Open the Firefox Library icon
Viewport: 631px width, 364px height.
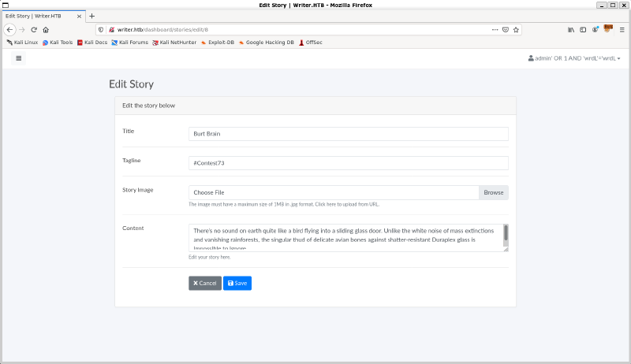click(571, 29)
